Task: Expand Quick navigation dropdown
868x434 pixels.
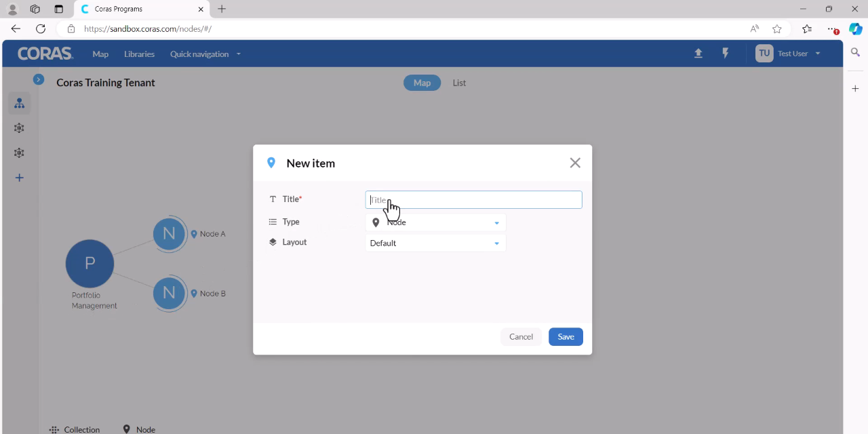Action: pyautogui.click(x=205, y=54)
